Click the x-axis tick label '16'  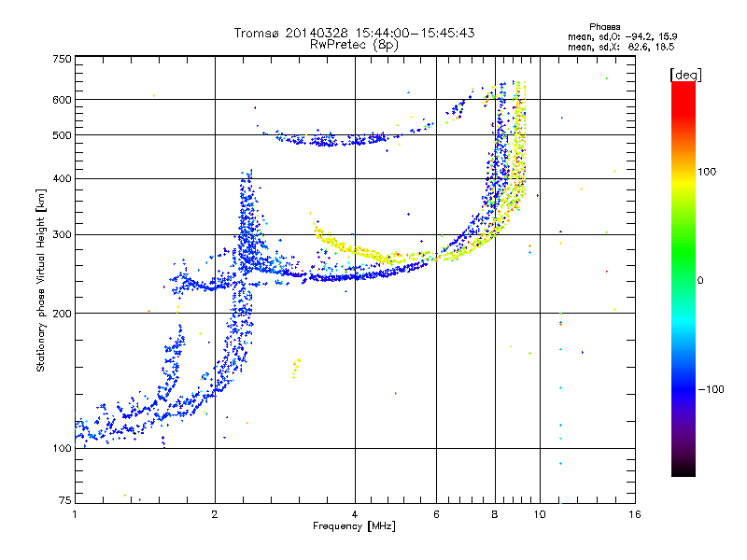635,514
